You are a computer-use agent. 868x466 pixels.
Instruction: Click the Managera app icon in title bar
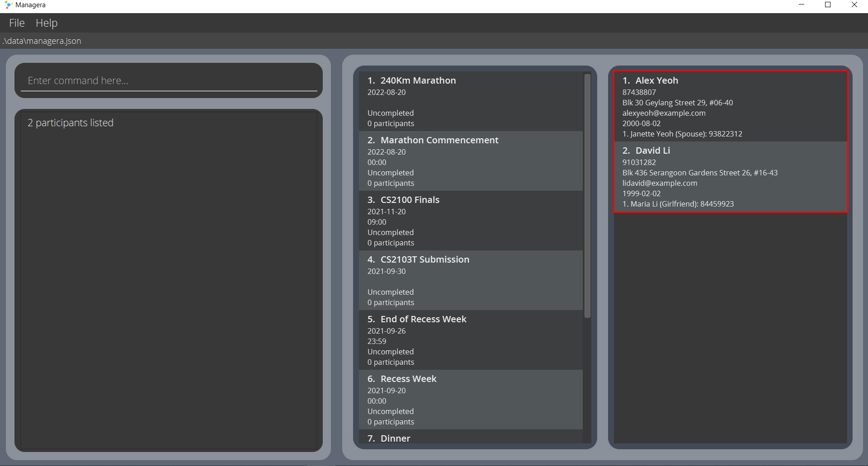[x=8, y=5]
